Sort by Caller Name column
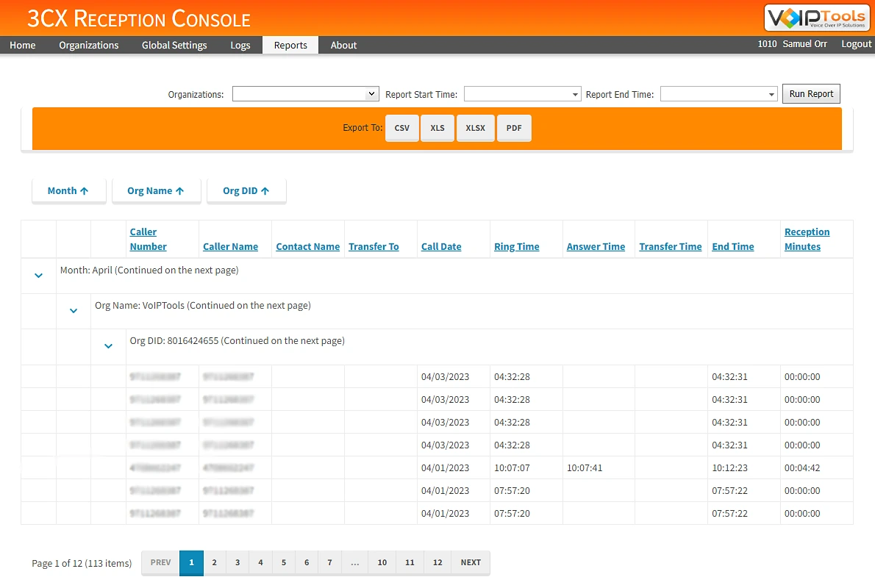875x588 pixels. click(230, 246)
